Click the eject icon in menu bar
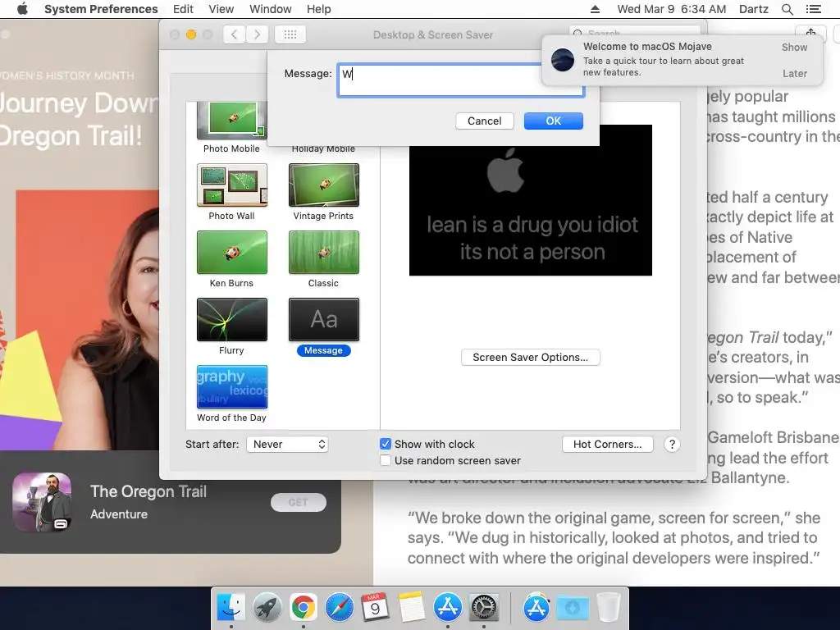This screenshot has width=840, height=630. (596, 9)
